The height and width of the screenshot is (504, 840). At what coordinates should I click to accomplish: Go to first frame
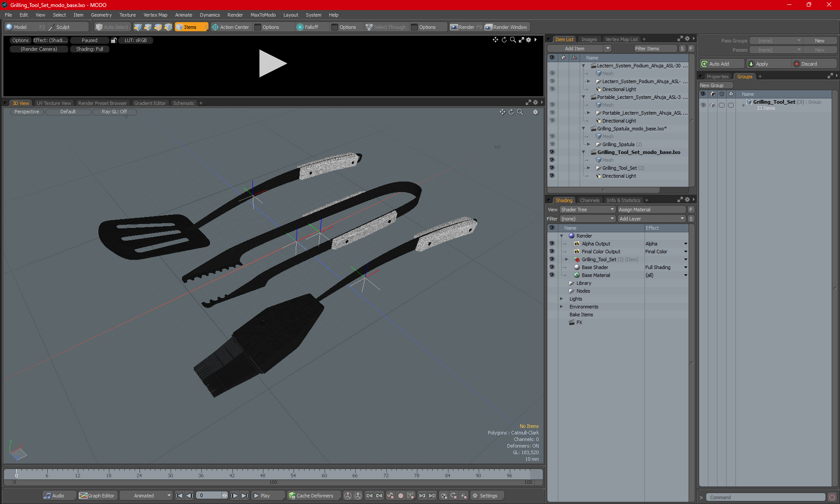[x=179, y=496]
